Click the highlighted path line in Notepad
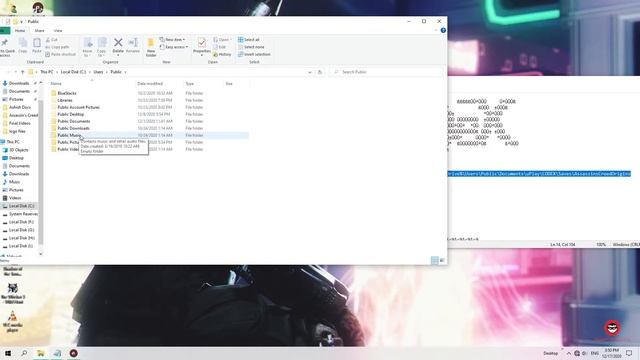 539,174
